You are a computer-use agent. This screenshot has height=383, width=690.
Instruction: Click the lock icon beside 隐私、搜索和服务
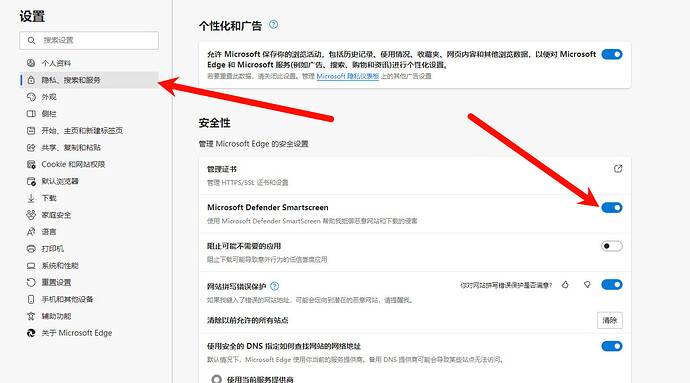pyautogui.click(x=31, y=80)
